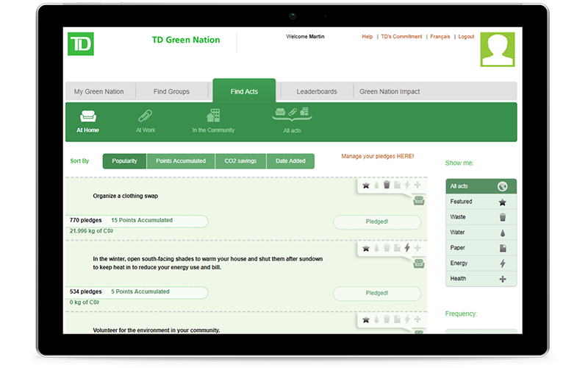Click paper icon on clothing swap act
Image resolution: width=588 pixels, height=368 pixels.
(397, 185)
